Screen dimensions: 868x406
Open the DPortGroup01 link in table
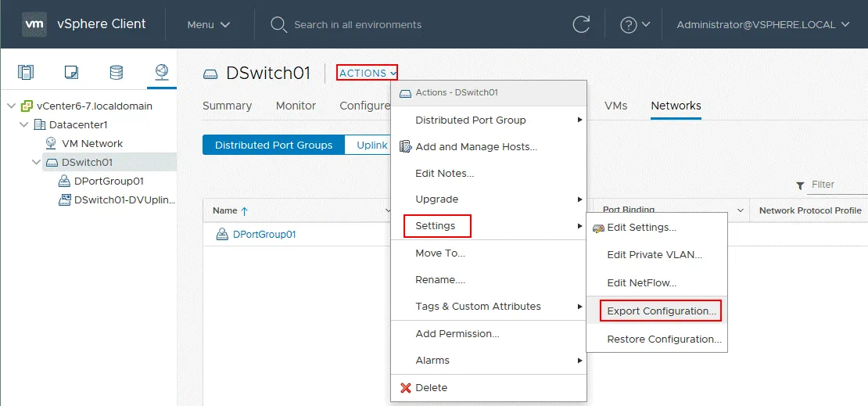click(x=264, y=235)
